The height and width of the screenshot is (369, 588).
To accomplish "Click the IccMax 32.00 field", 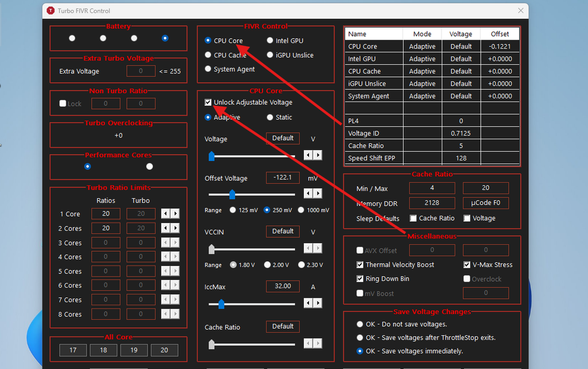I will click(283, 286).
